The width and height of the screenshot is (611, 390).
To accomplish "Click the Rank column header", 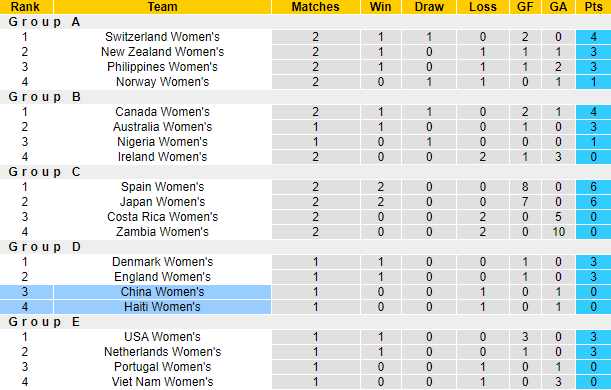I will (26, 7).
